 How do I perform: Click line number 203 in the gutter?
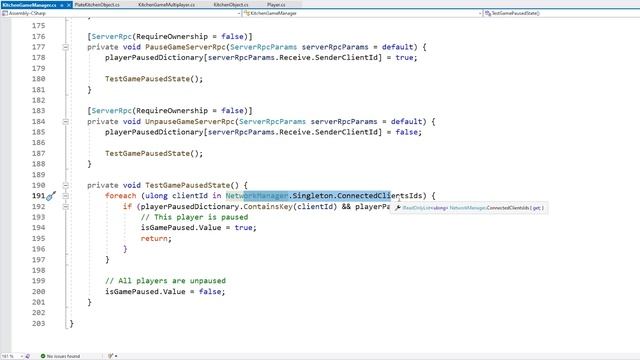(x=38, y=323)
